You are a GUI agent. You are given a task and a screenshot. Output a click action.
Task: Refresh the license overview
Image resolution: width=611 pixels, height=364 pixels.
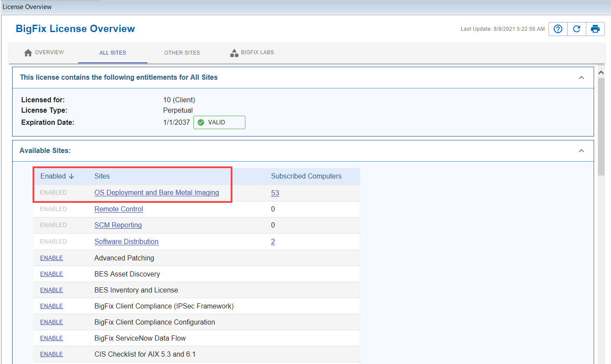click(x=577, y=29)
